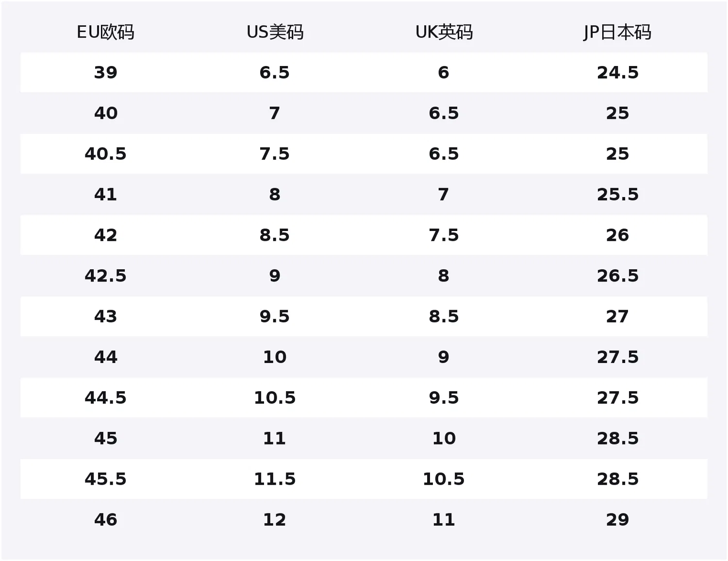Click JP size 24.5 cell
The width and height of the screenshot is (728, 561).
click(x=617, y=73)
